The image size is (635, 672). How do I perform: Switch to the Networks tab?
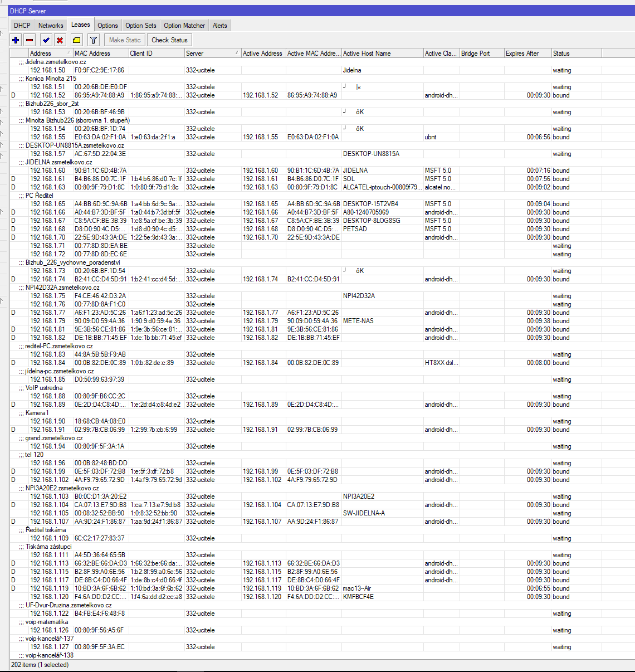coord(51,26)
